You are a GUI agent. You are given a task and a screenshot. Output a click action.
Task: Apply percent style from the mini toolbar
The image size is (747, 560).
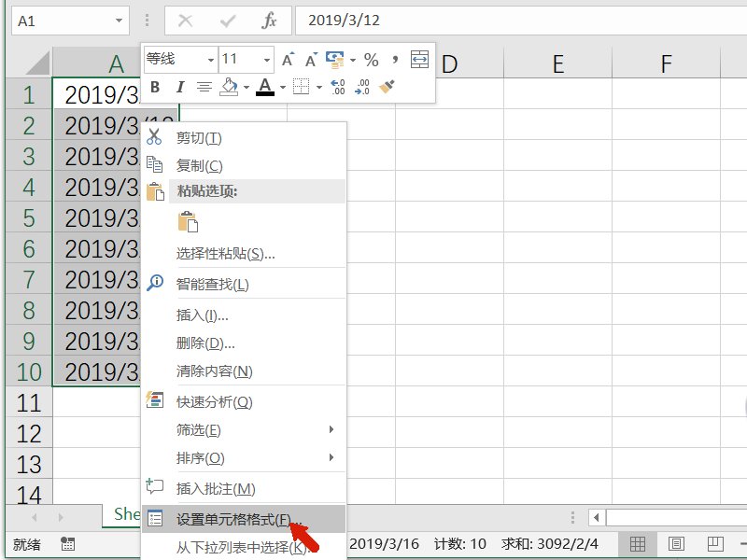(371, 59)
